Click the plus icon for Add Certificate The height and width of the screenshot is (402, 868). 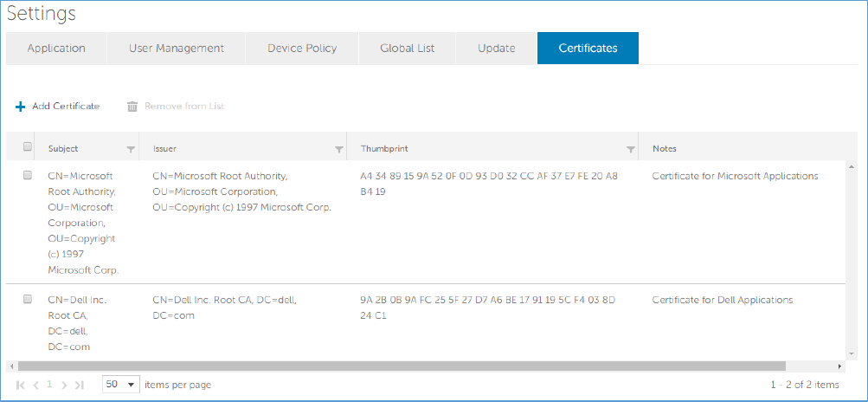[x=21, y=107]
